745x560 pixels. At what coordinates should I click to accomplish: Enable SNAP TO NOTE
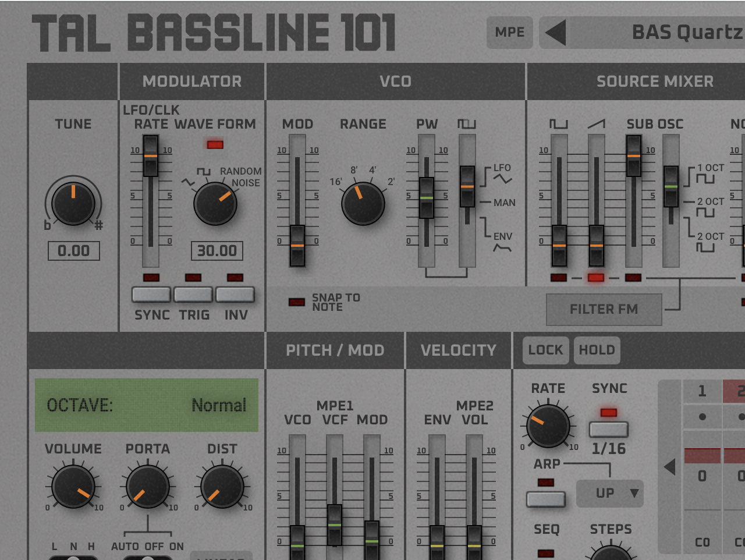pos(297,302)
